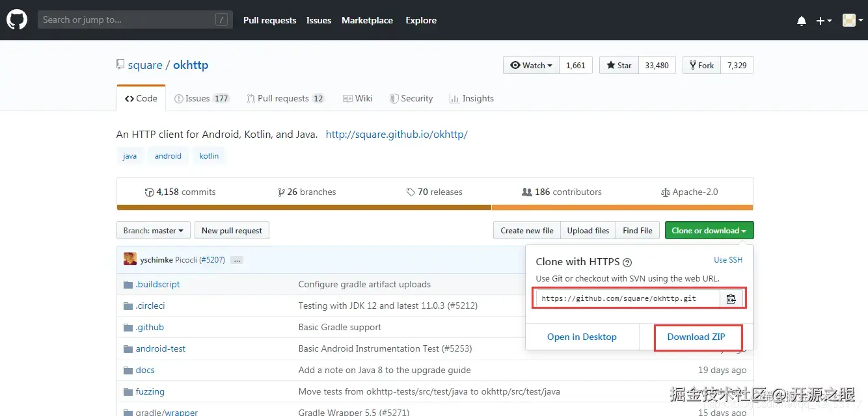Open the Branch: master dropdown

(154, 230)
